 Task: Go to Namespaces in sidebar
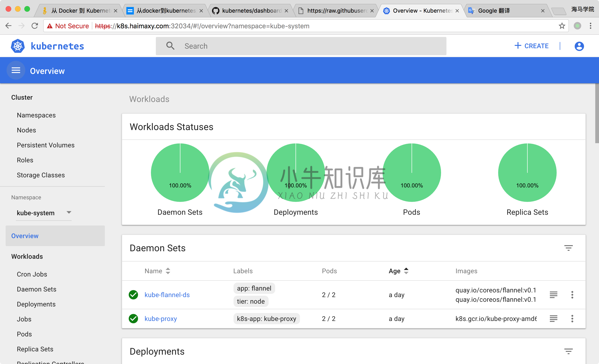[x=36, y=115]
